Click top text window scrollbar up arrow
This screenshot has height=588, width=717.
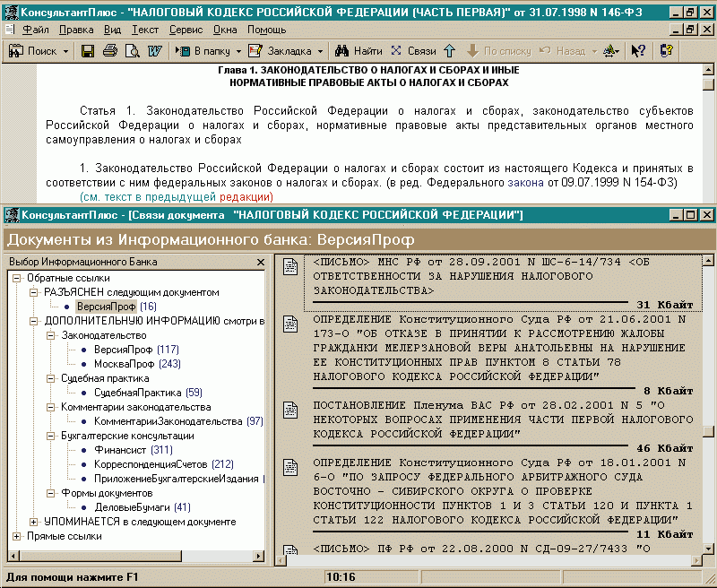[708, 70]
